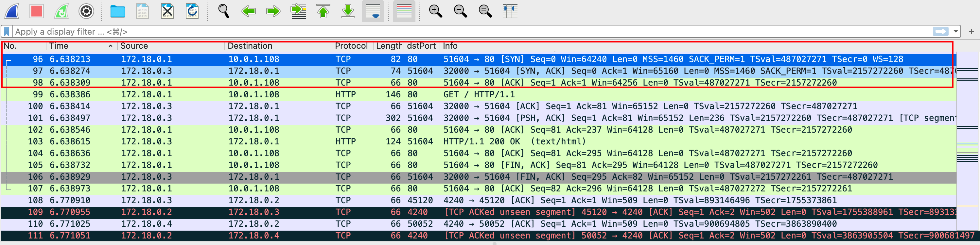Stop the running capture with the red square

click(x=37, y=11)
